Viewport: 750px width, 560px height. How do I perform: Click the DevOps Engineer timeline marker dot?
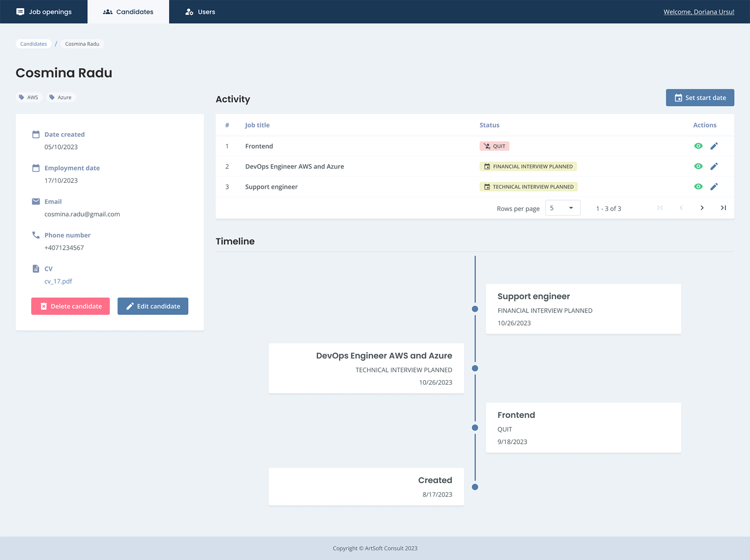click(x=475, y=368)
